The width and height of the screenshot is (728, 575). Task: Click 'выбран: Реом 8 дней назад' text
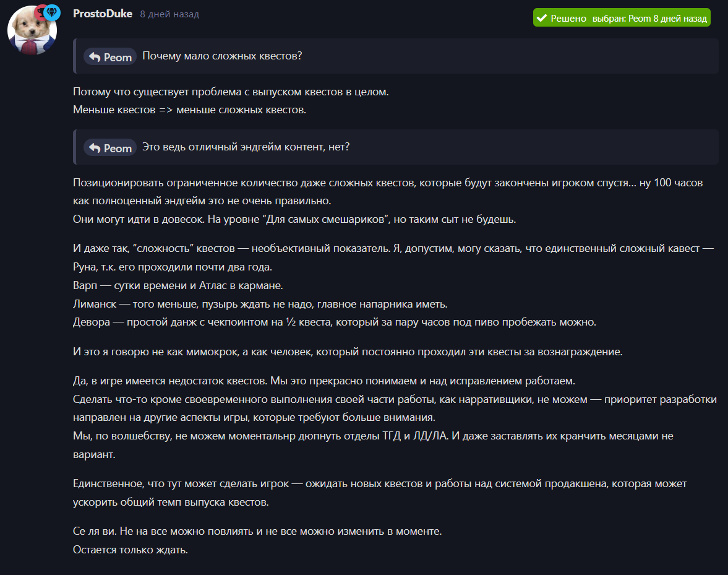point(649,19)
